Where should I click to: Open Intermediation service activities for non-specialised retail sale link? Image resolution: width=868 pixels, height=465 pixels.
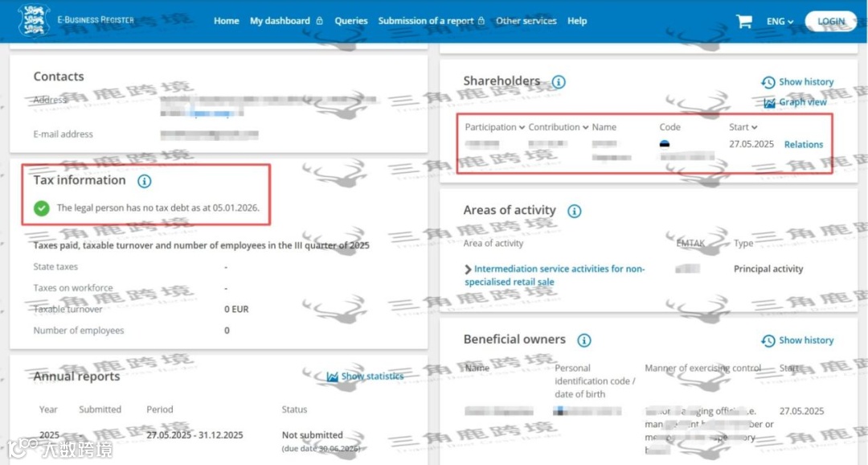(x=555, y=275)
